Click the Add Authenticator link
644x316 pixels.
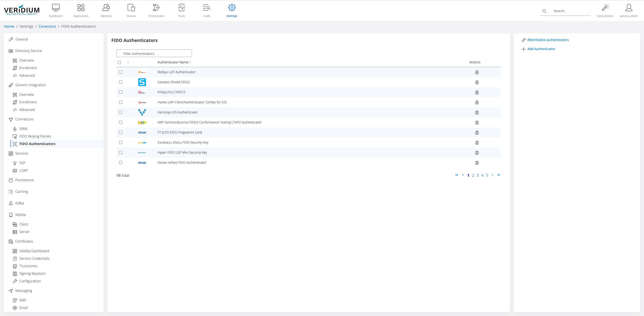coord(541,49)
